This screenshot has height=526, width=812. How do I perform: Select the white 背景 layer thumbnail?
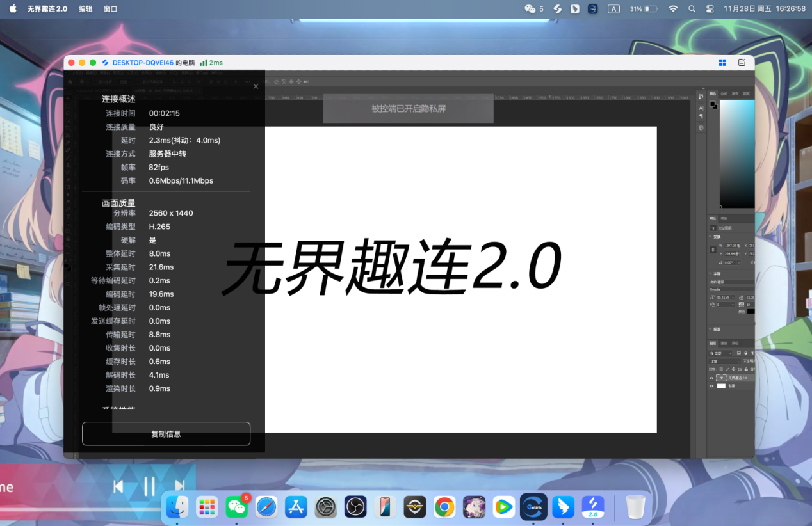point(721,386)
